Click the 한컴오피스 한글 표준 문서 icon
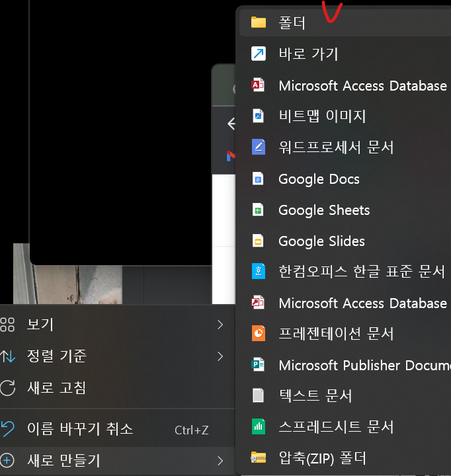The height and width of the screenshot is (476, 451). click(259, 271)
